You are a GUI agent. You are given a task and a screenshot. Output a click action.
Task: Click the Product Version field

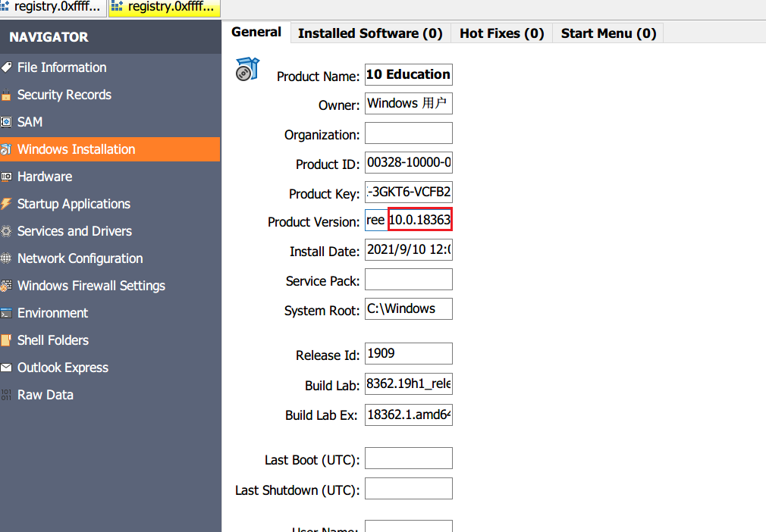(408, 220)
